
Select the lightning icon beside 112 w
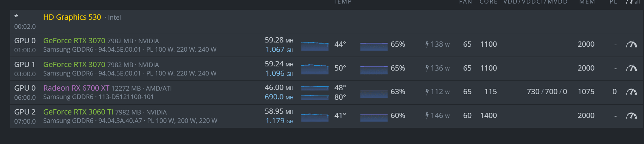coord(427,92)
